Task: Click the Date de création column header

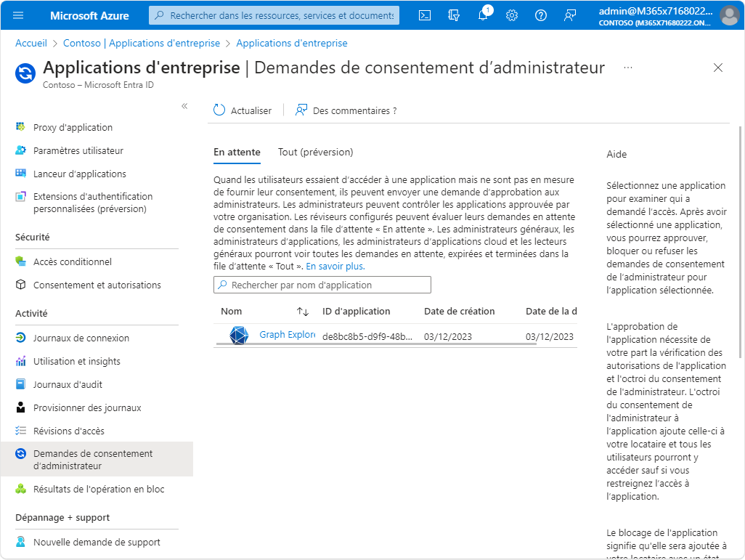Action: point(460,312)
